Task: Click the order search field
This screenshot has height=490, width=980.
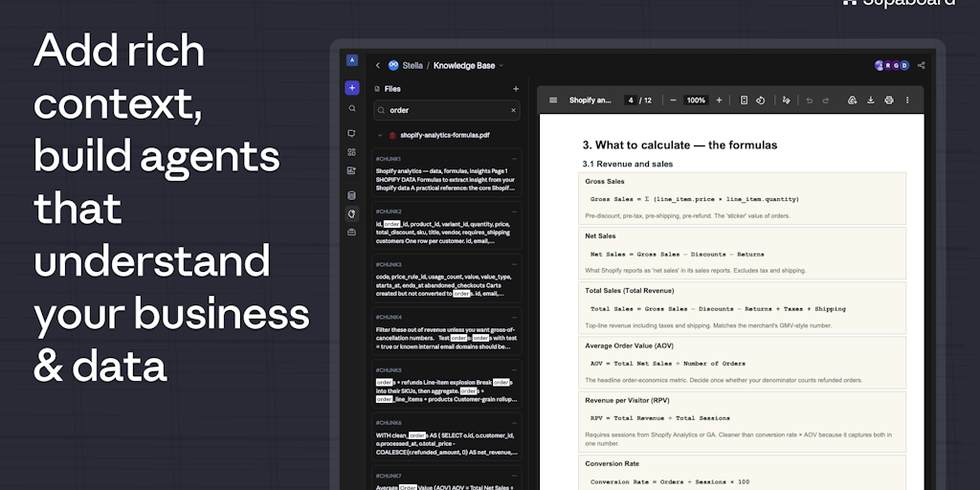Action: [446, 110]
